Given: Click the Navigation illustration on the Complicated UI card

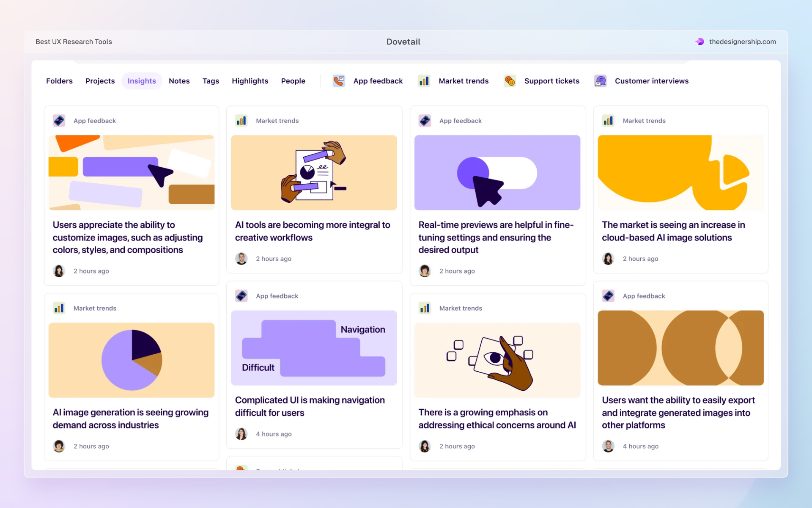Looking at the screenshot, I should 314,348.
